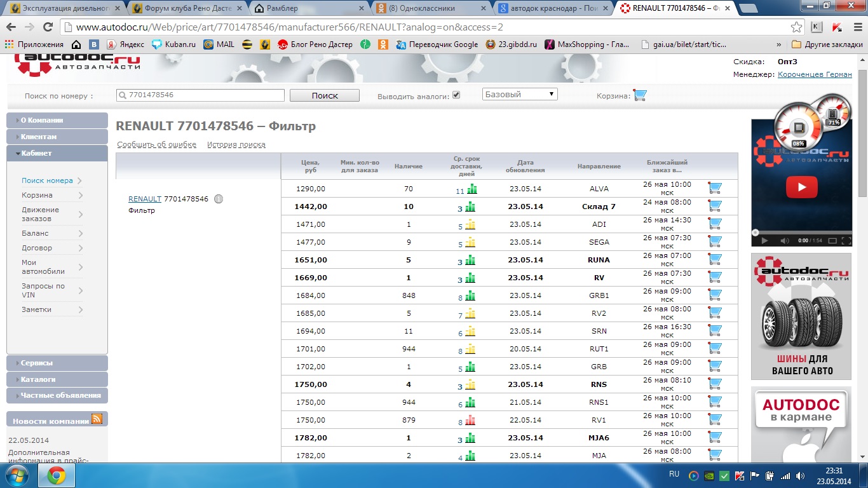Add ALVA offer to cart

point(715,188)
